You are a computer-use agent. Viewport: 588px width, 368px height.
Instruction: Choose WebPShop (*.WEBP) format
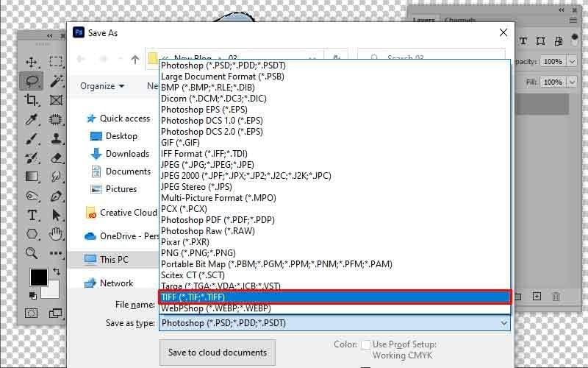point(335,308)
